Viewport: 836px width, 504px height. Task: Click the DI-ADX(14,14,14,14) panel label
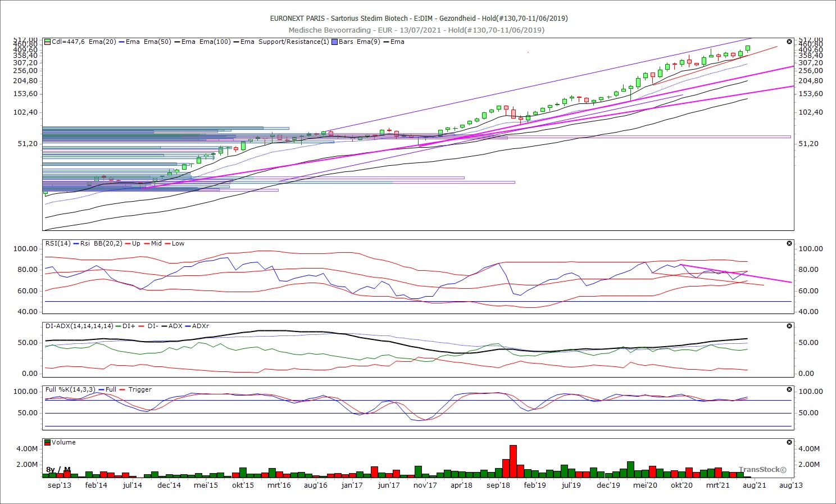pos(79,326)
